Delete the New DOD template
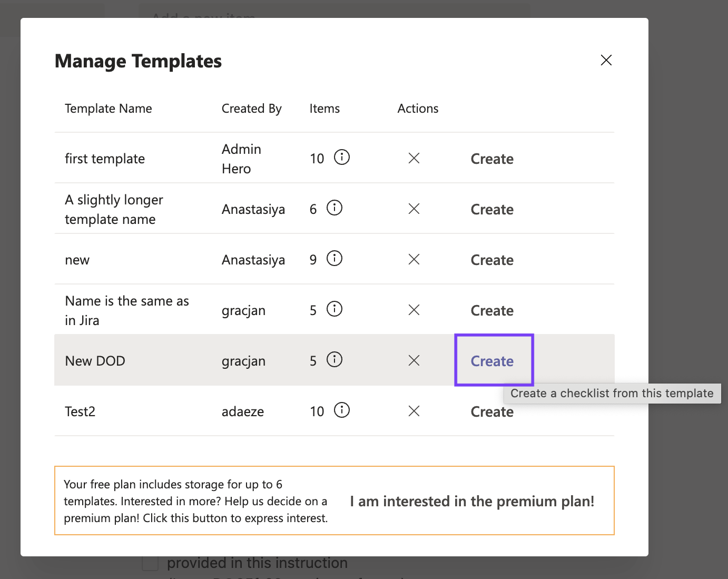Image resolution: width=728 pixels, height=579 pixels. 414,360
